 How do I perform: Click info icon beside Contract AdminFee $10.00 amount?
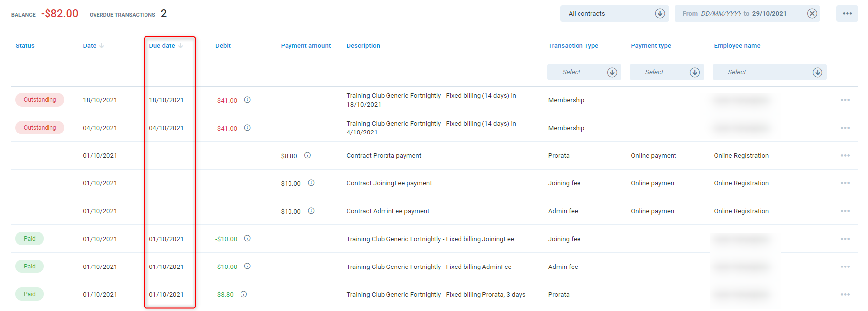311,211
